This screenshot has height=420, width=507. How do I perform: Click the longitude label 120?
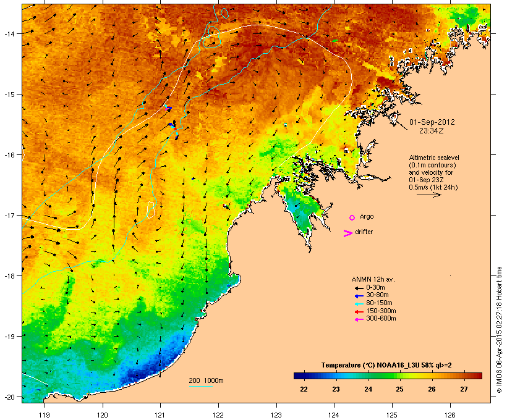103,415
